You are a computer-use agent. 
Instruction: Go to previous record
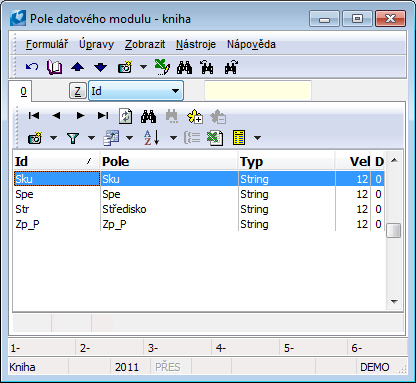56,116
